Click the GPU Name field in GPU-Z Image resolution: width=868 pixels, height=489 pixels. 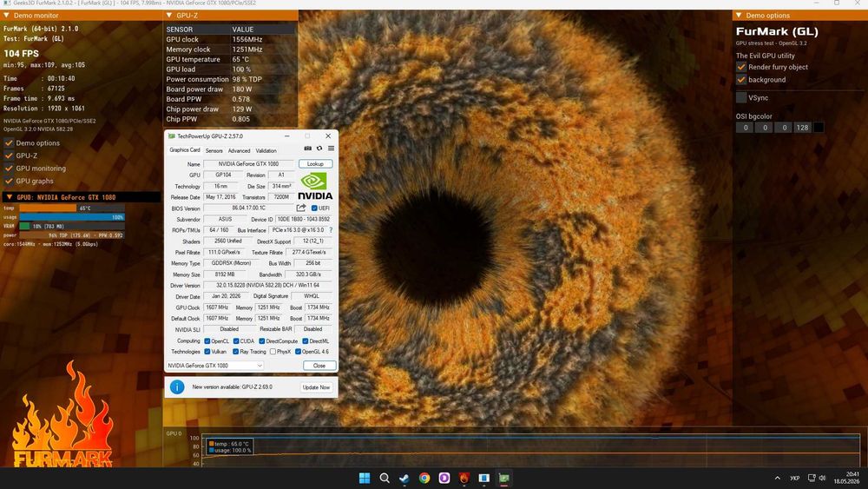[248, 164]
